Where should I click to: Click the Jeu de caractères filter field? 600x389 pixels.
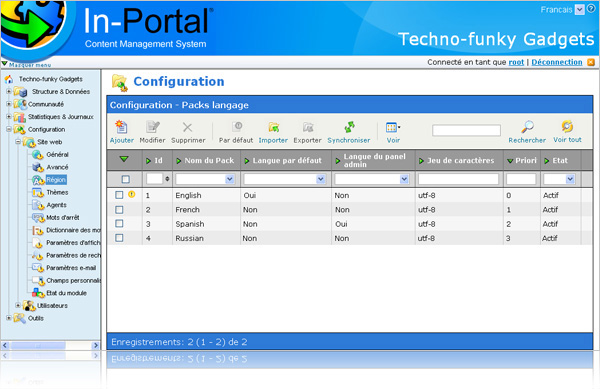click(458, 179)
